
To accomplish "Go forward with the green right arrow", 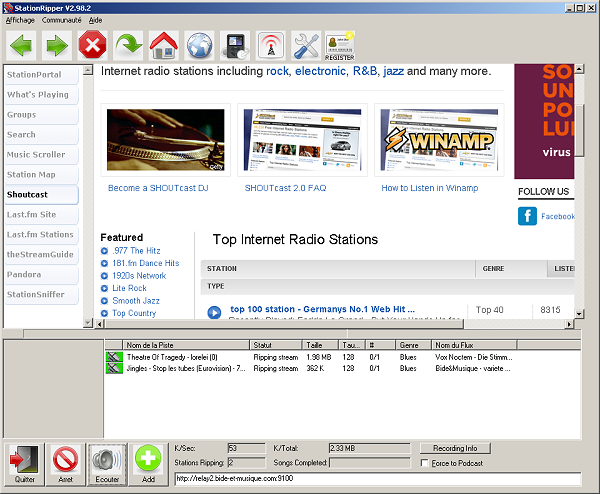I will (57, 46).
